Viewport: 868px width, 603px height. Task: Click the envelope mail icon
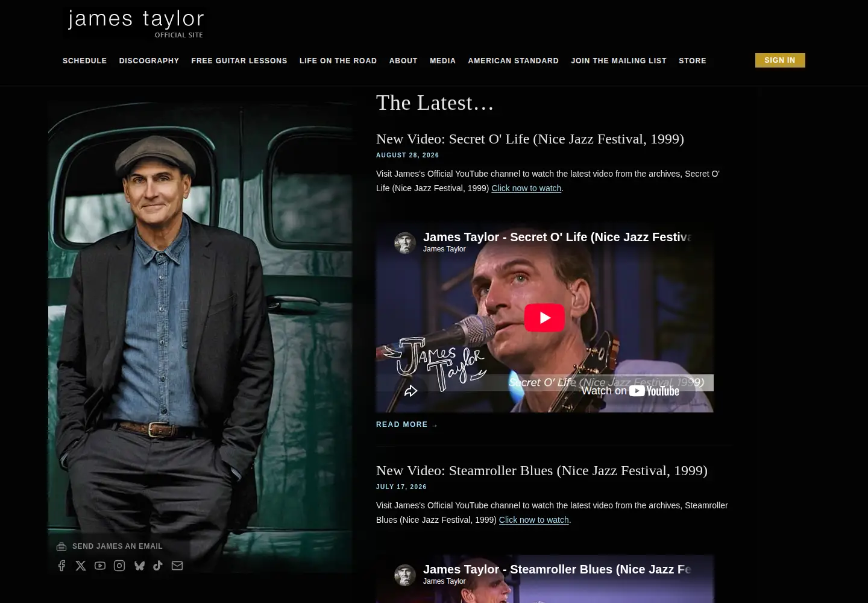click(177, 566)
